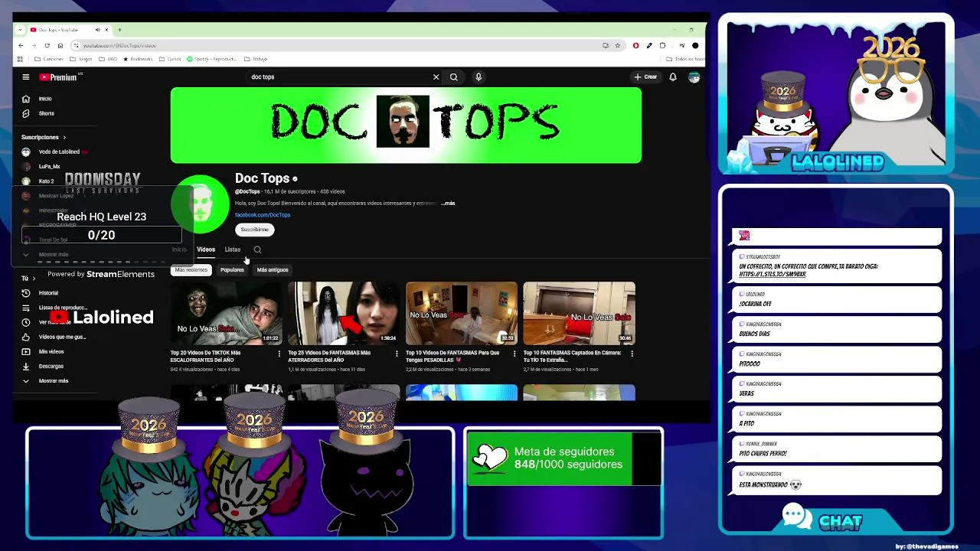
Task: Open the Trabajo bookmarks folder
Action: click(x=256, y=59)
